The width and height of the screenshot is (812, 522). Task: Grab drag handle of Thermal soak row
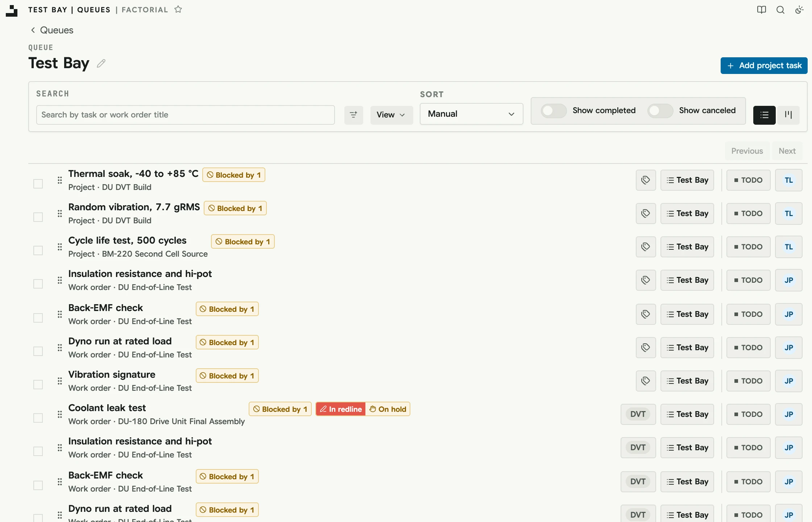click(x=60, y=180)
